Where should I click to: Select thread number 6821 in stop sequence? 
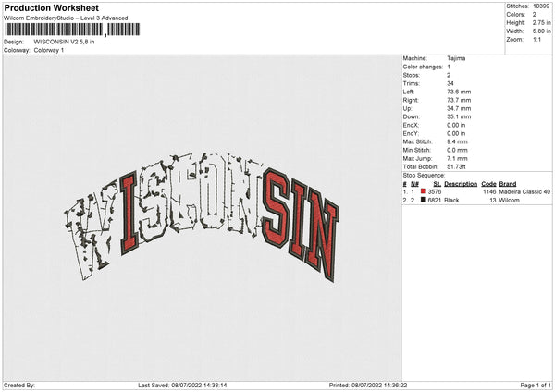(x=435, y=200)
